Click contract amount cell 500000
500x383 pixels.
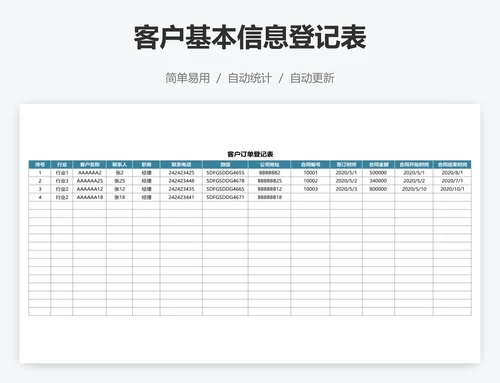coord(378,173)
